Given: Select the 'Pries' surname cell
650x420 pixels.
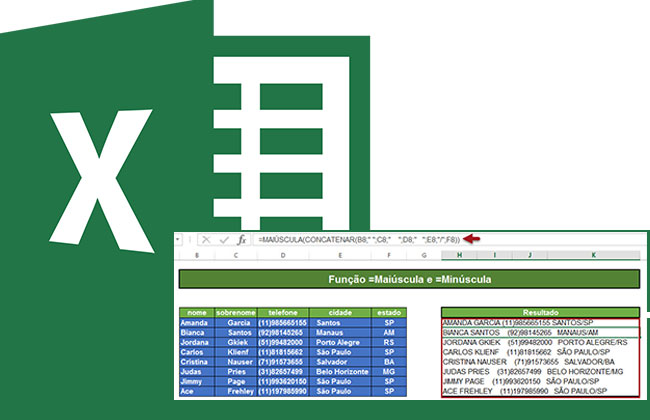Looking at the screenshot, I should [x=236, y=372].
